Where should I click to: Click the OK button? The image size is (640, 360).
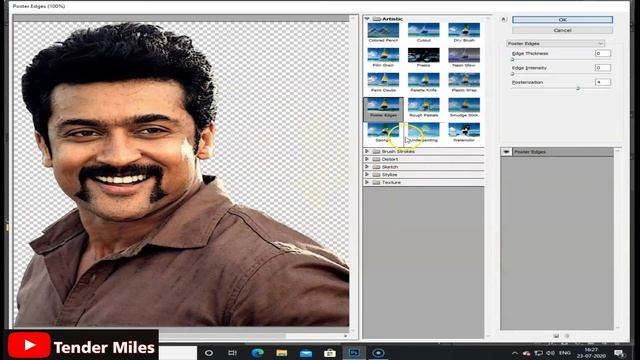(x=562, y=20)
